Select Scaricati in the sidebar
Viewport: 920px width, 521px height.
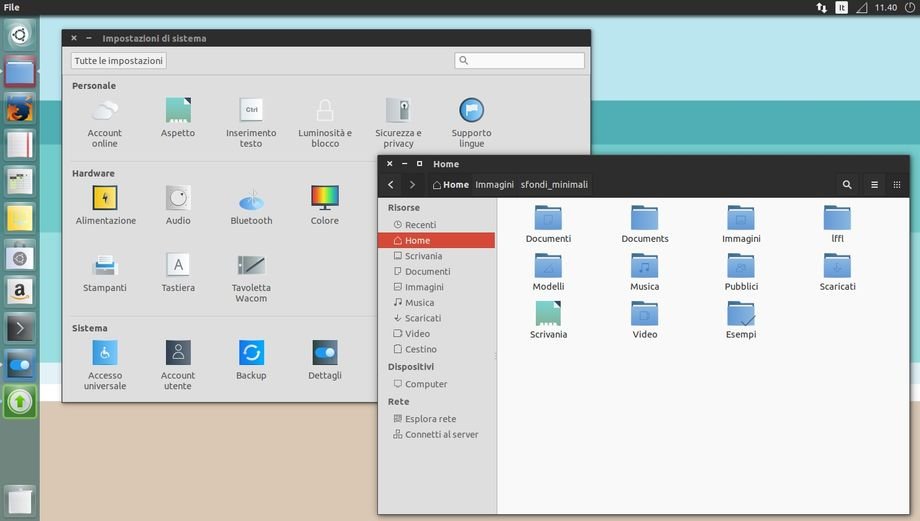tap(422, 318)
